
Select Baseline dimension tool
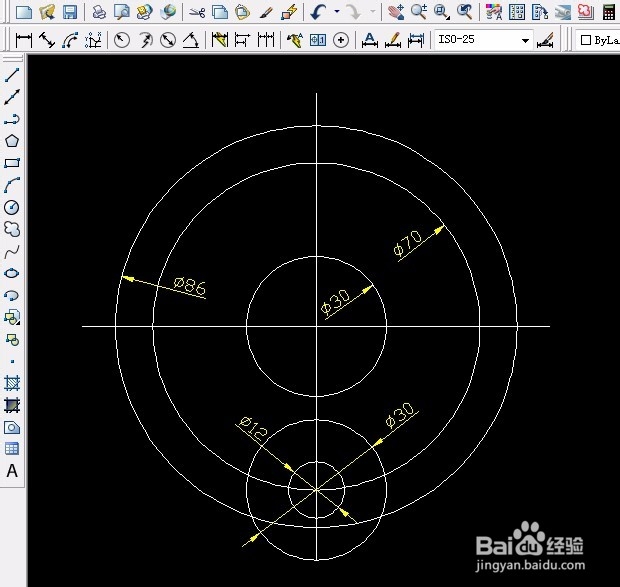tap(242, 40)
